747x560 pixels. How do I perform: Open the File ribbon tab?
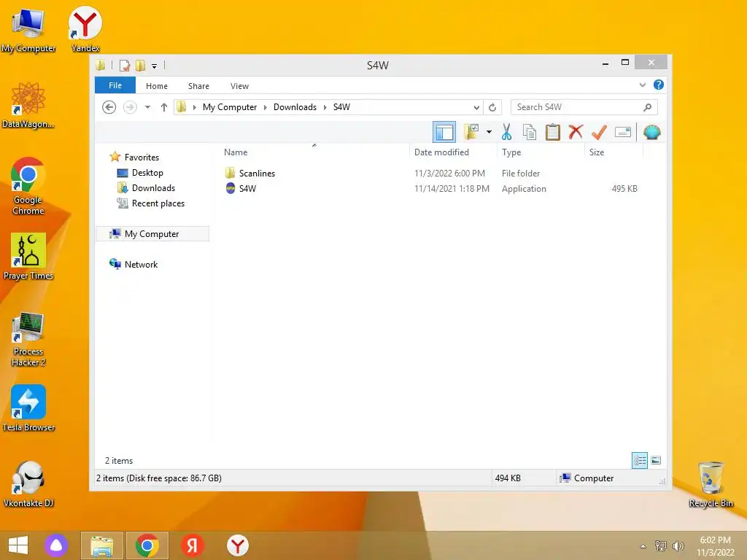tap(115, 85)
